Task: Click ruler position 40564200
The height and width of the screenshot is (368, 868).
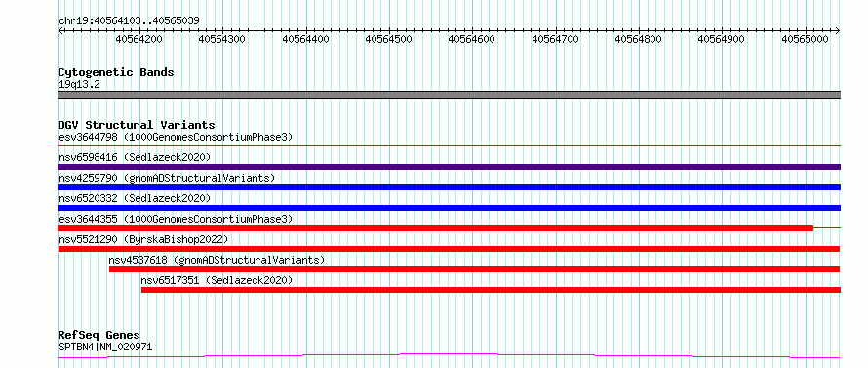Action: [138, 39]
